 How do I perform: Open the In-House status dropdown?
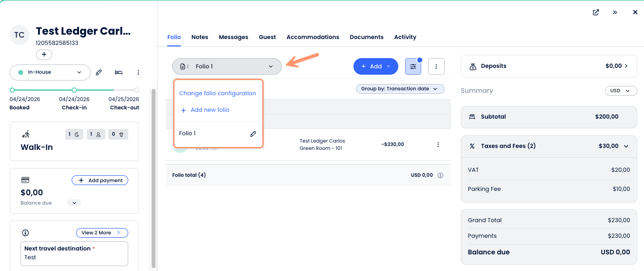[50, 72]
